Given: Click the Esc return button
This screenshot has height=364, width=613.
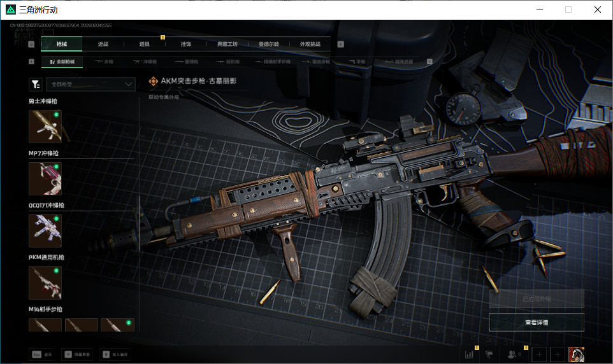Looking at the screenshot, I should (42, 354).
